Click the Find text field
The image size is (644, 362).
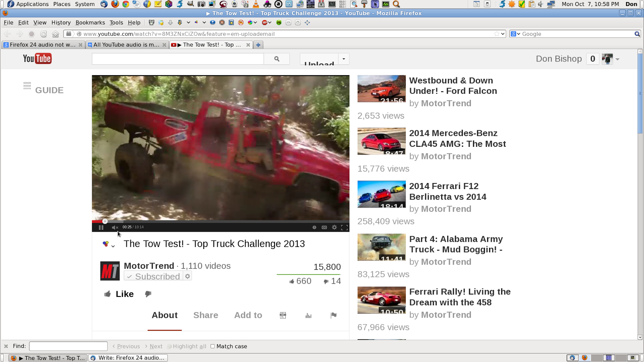pos(68,346)
